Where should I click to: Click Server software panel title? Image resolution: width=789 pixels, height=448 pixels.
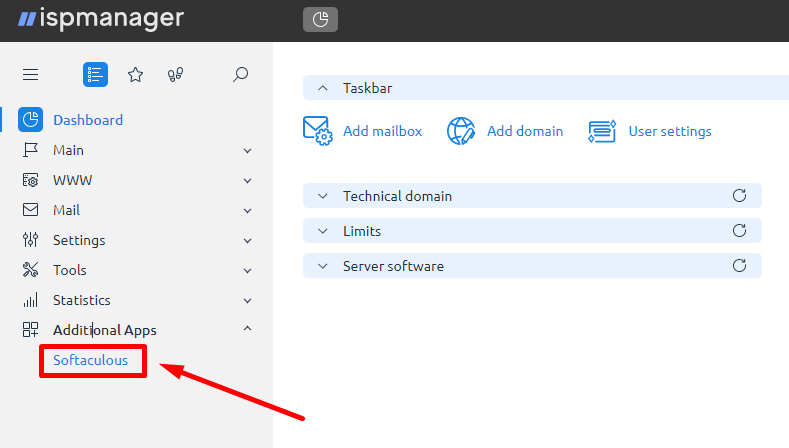[x=393, y=266]
